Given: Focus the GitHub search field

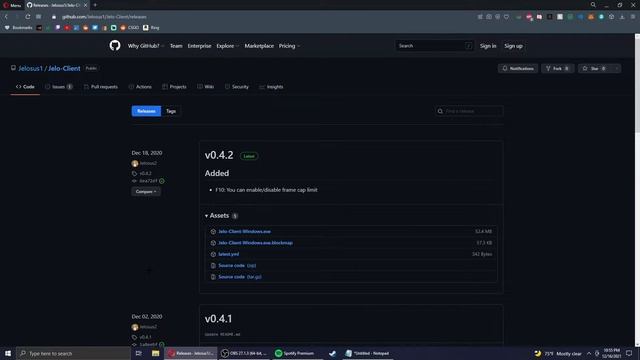Looking at the screenshot, I should coord(434,46).
